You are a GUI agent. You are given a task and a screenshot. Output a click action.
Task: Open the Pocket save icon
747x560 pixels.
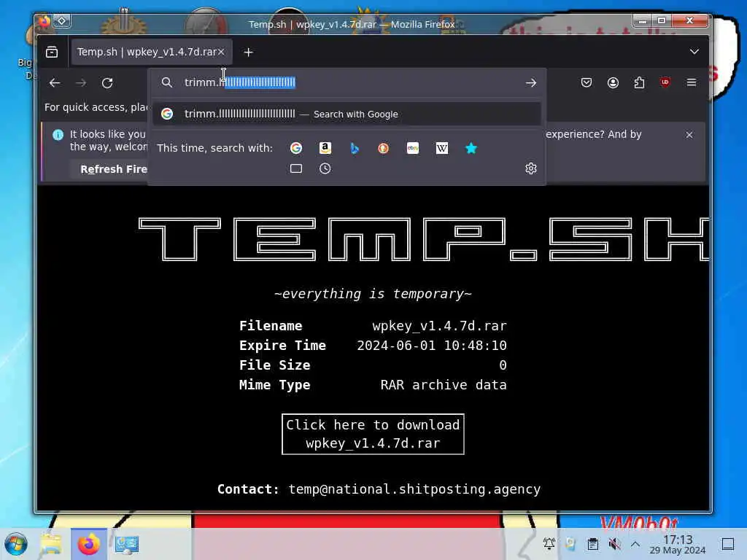pyautogui.click(x=587, y=83)
